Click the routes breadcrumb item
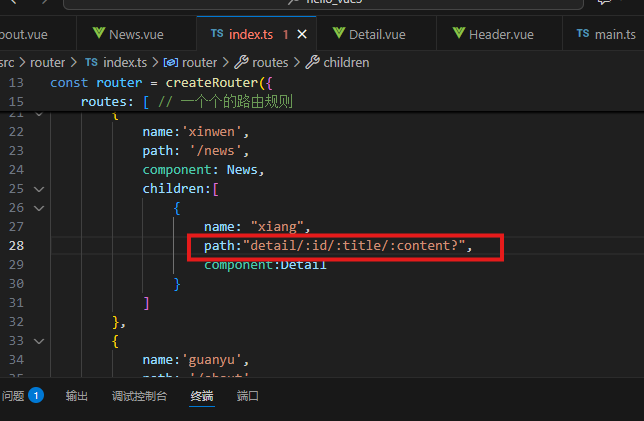Screen dimensions: 644x421 270,62
